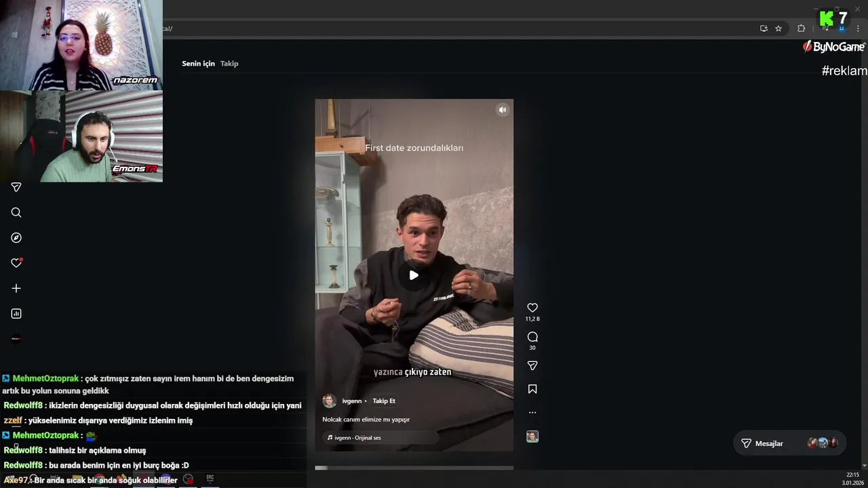Click the friend avatars in Mesajlar pill
The image size is (868, 488).
tap(823, 443)
